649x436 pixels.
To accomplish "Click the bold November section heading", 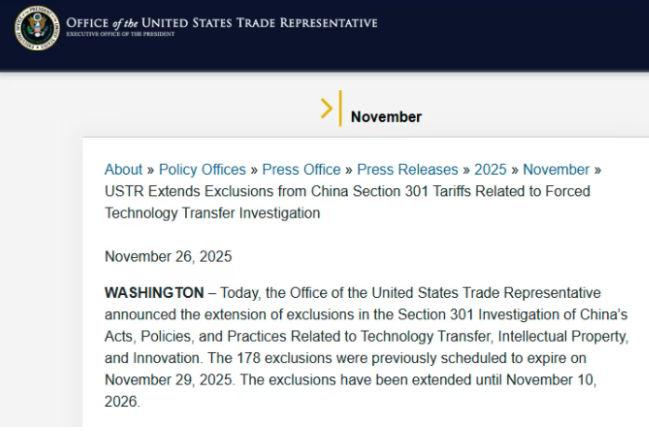I will coord(386,117).
